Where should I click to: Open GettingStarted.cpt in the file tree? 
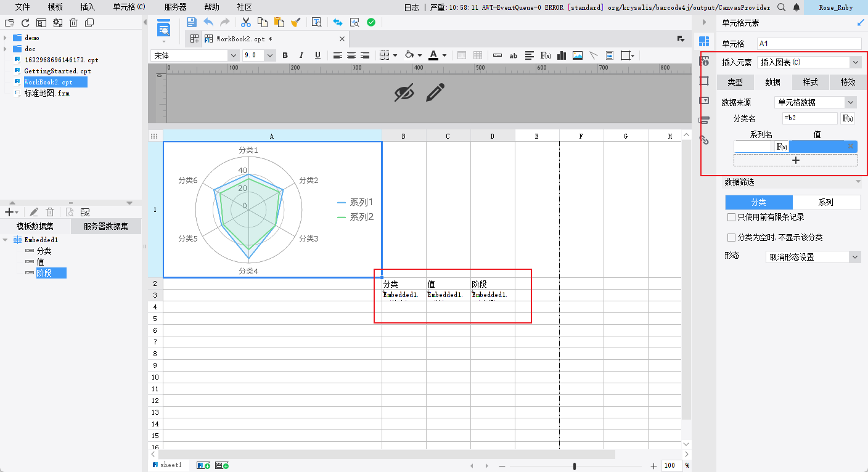(x=57, y=71)
